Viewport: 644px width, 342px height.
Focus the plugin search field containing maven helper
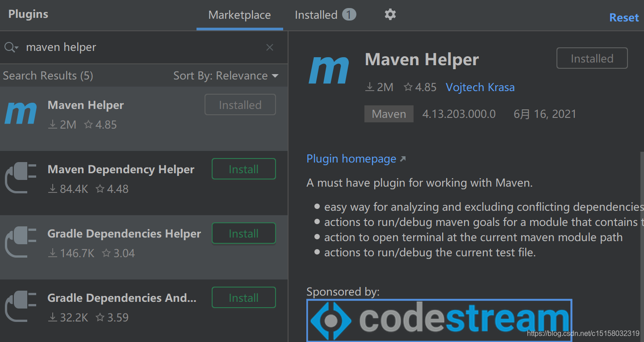pyautogui.click(x=143, y=47)
